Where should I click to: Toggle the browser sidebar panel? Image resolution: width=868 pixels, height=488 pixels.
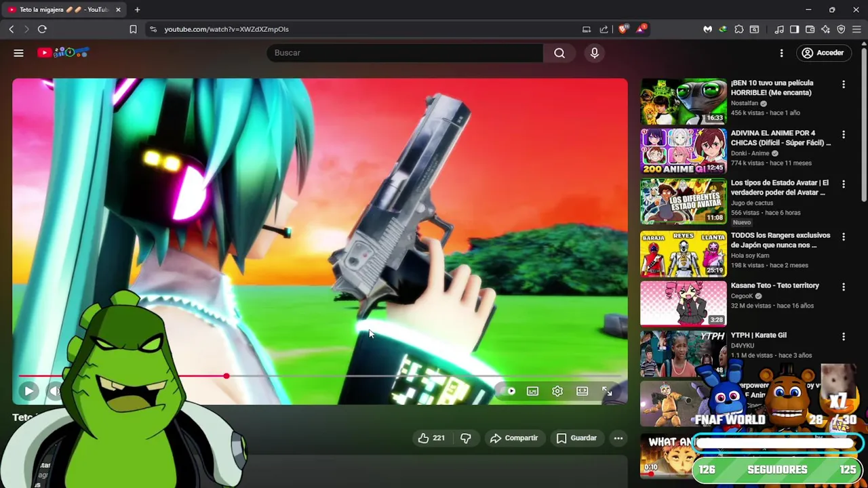click(x=794, y=29)
